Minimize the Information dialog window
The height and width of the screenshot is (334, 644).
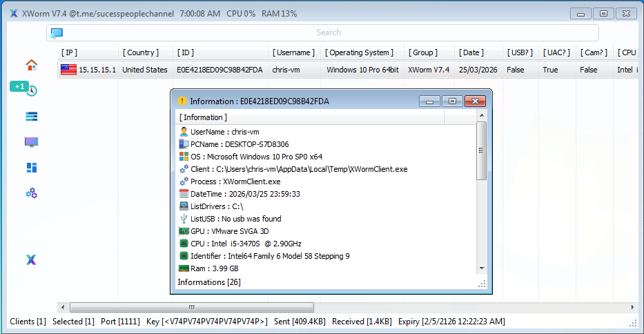pos(429,101)
